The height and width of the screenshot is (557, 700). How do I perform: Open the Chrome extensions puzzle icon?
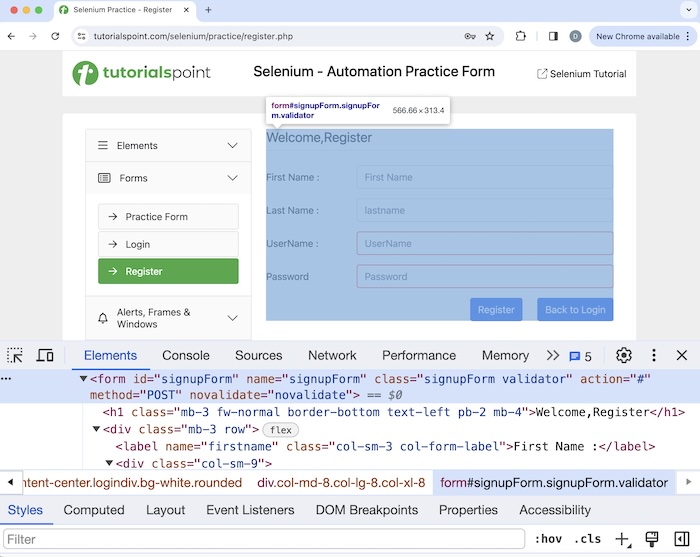coord(521,36)
